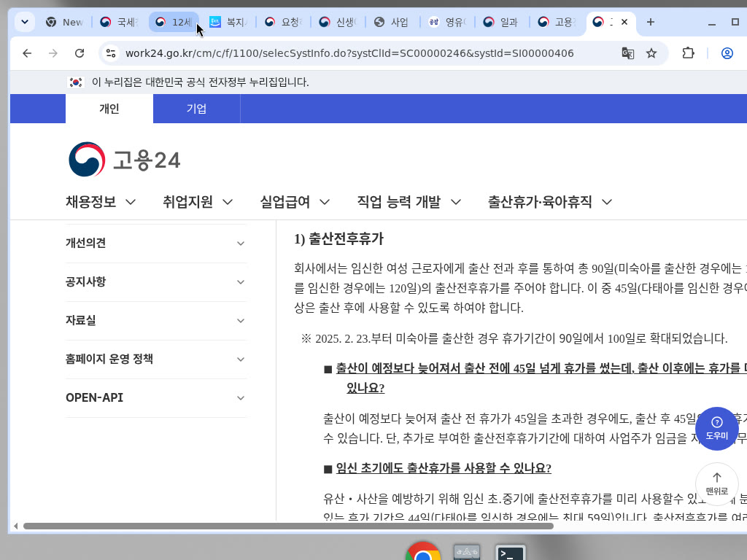The height and width of the screenshot is (560, 747).
Task: Bookmark this page with the star icon
Action: click(651, 53)
